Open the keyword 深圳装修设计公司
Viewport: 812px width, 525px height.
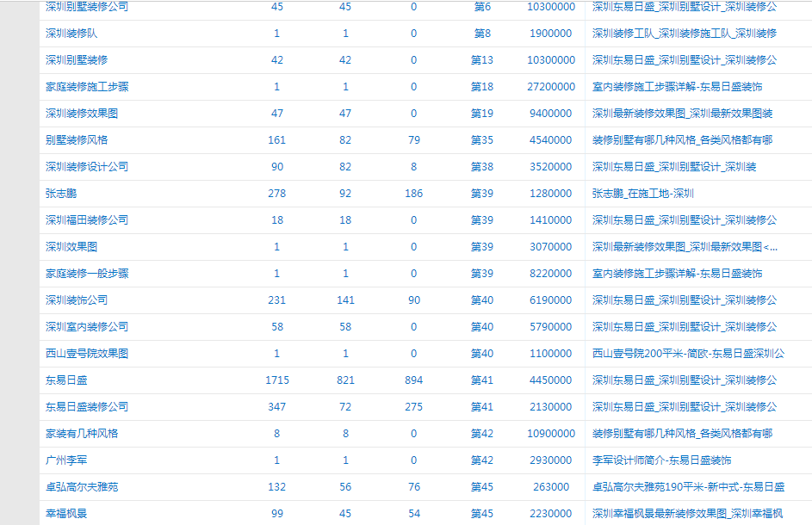pos(87,167)
